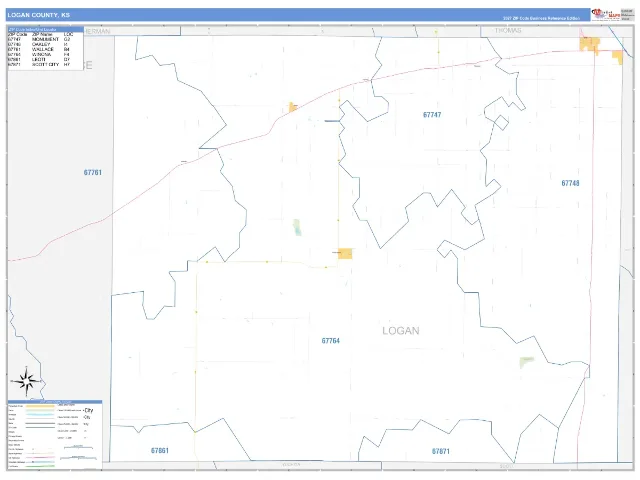The height and width of the screenshot is (480, 640).
Task: Click the OAKLEY row in ZIP index
Action: tap(39, 44)
